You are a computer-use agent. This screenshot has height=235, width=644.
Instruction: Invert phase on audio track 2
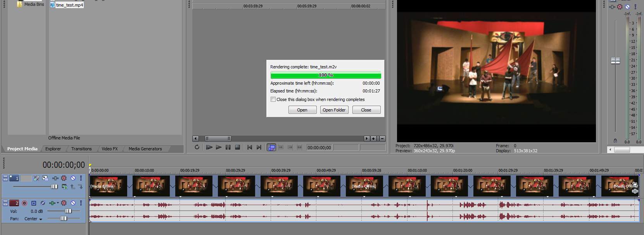click(x=43, y=203)
